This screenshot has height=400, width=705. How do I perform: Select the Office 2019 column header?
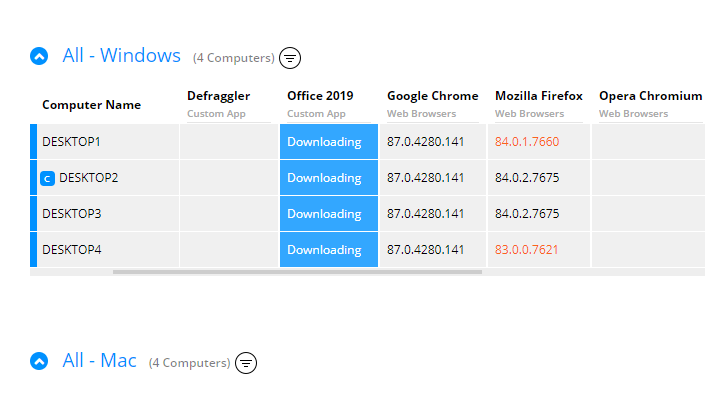coord(320,96)
